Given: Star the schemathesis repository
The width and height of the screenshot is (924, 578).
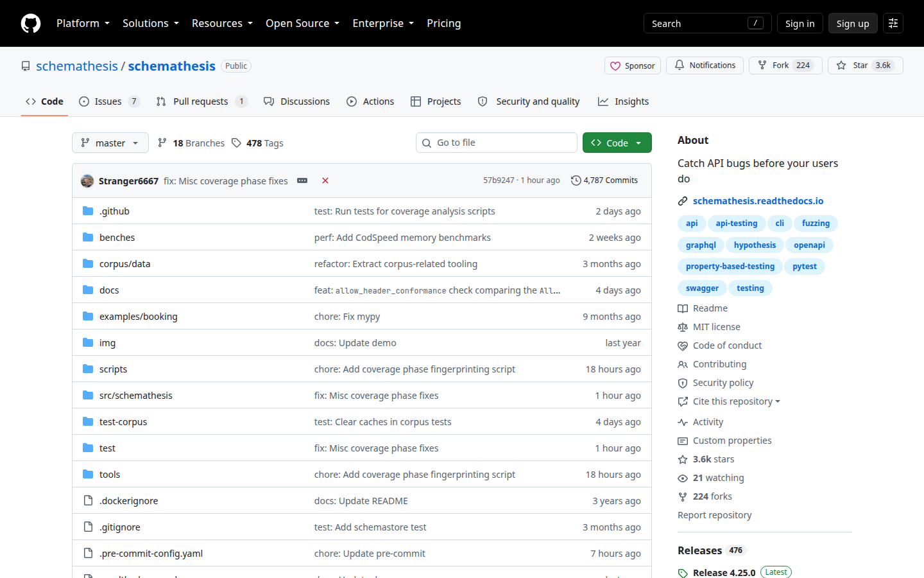Looking at the screenshot, I should tap(865, 66).
